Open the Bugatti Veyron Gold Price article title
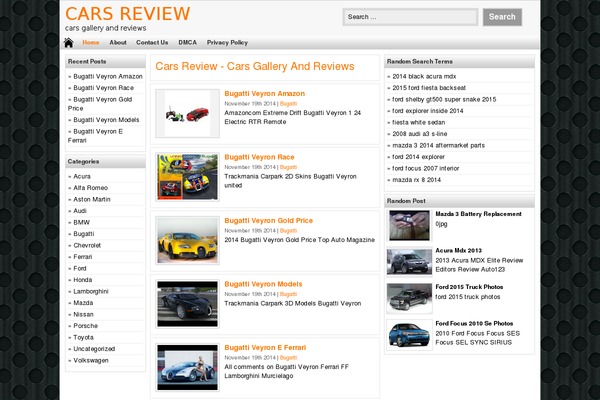 268,221
